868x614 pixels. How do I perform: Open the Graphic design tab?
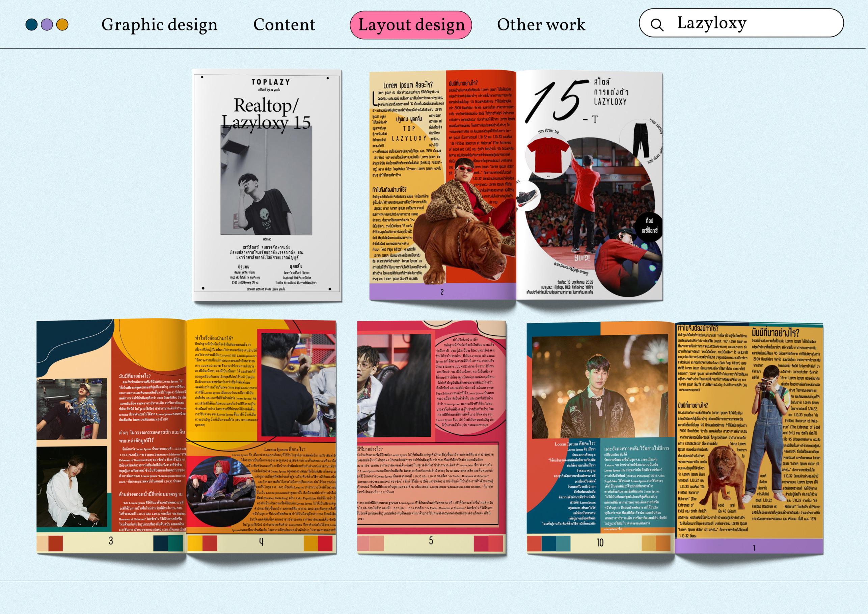pyautogui.click(x=159, y=25)
